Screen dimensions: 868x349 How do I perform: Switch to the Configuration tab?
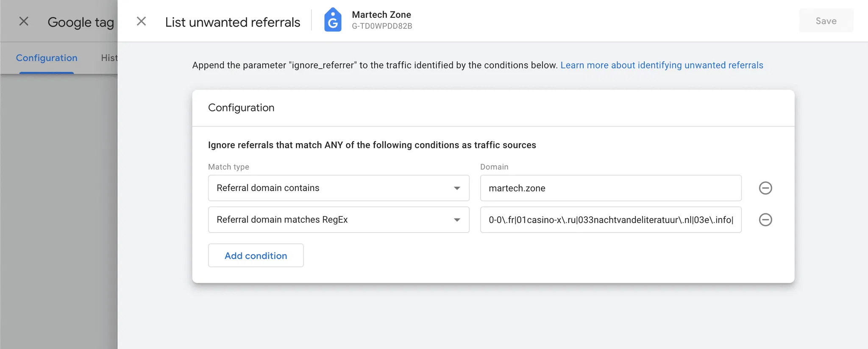(x=47, y=58)
